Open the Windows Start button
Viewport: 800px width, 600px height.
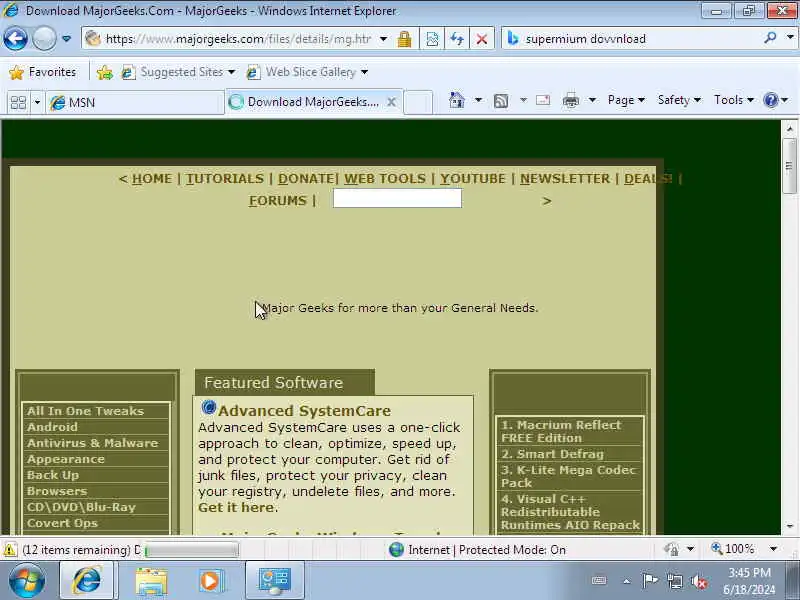click(26, 580)
